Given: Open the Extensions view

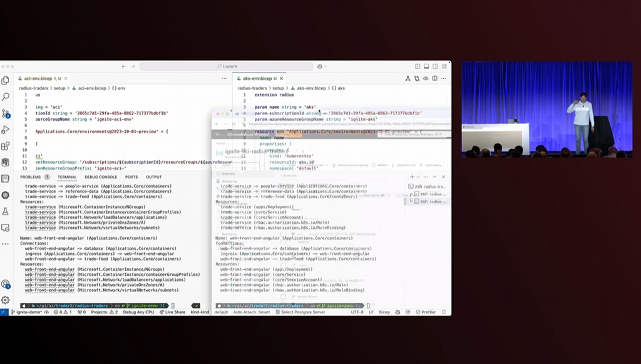Looking at the screenshot, I should click(x=6, y=146).
